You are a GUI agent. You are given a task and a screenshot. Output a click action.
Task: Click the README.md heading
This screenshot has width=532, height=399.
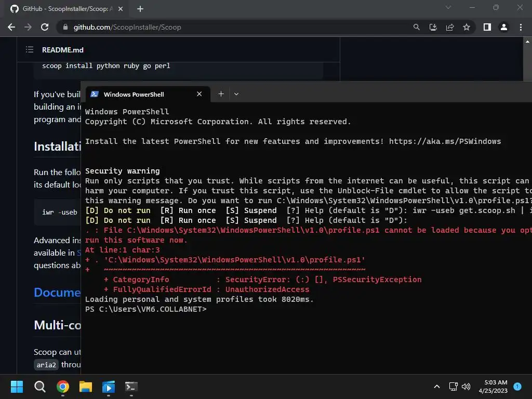(x=63, y=50)
